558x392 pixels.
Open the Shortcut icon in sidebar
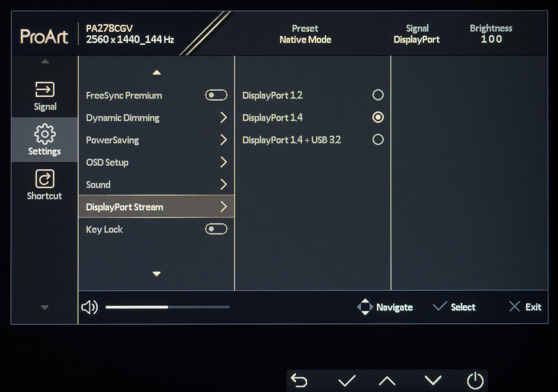(45, 179)
